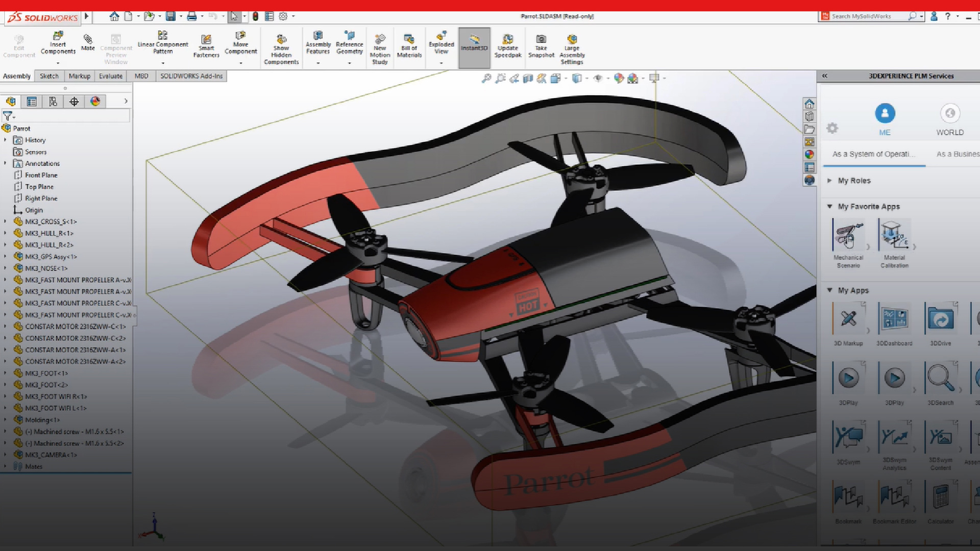Click Insert Components tool
The width and height of the screenshot is (980, 551).
coord(58,43)
